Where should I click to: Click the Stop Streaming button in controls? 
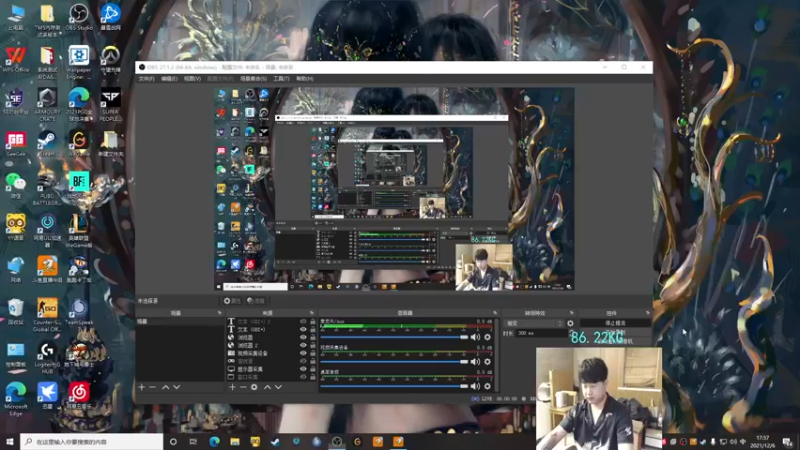click(615, 323)
